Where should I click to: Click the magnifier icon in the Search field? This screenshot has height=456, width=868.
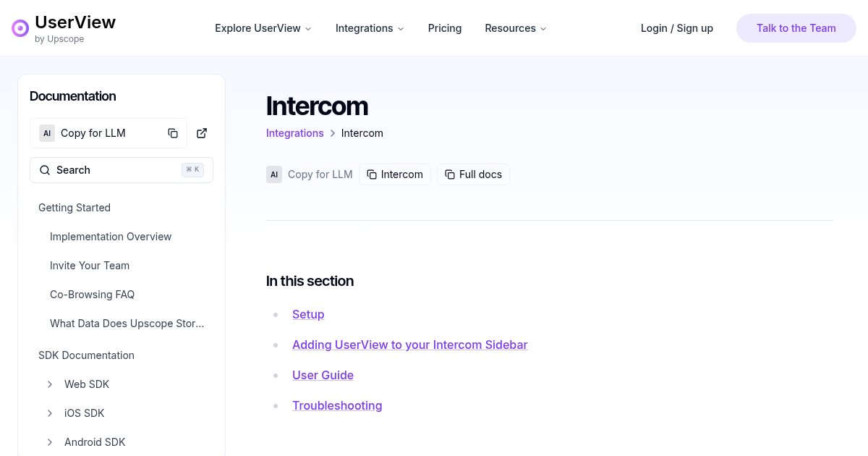(x=45, y=170)
